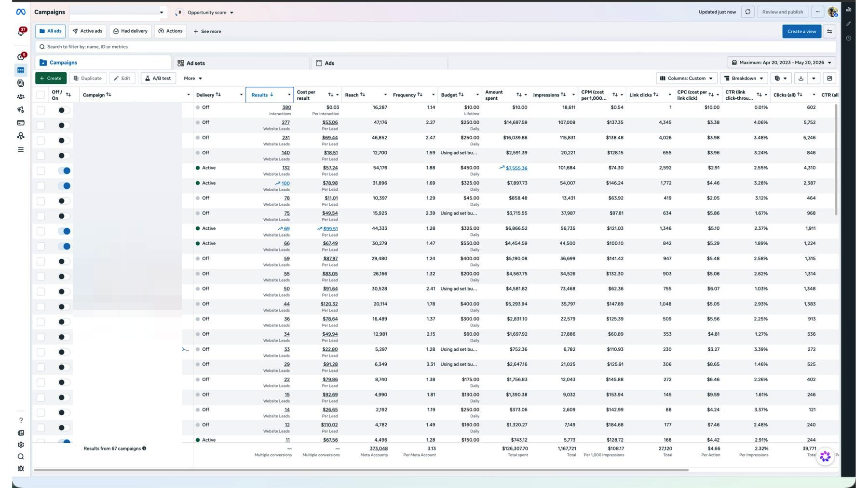This screenshot has width=868, height=488.
Task: Open the account selector dropdown arrow
Action: [162, 13]
